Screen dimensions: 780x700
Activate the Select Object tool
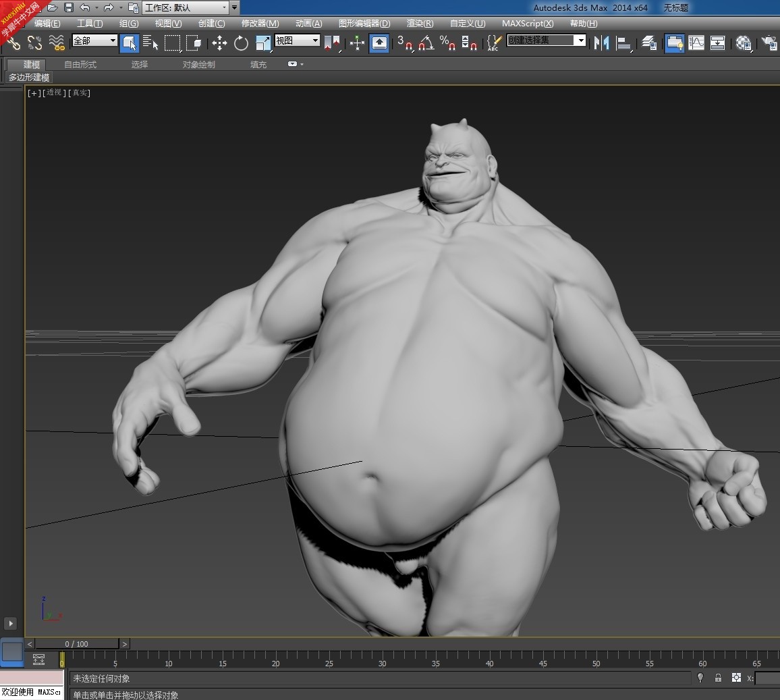[x=130, y=43]
